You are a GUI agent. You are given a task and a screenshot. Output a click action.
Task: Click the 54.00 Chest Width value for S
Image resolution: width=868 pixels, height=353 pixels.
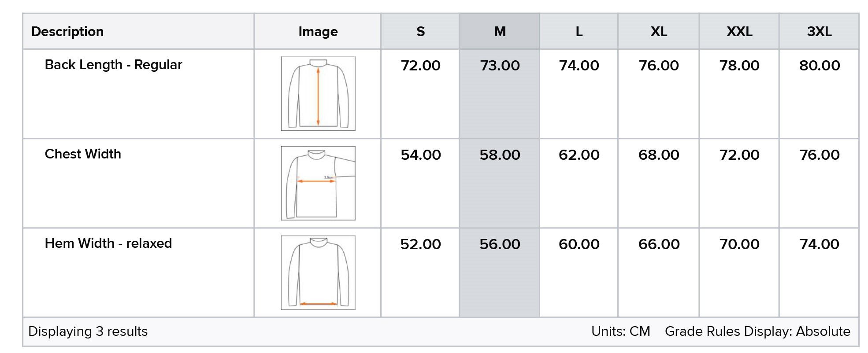coord(420,155)
